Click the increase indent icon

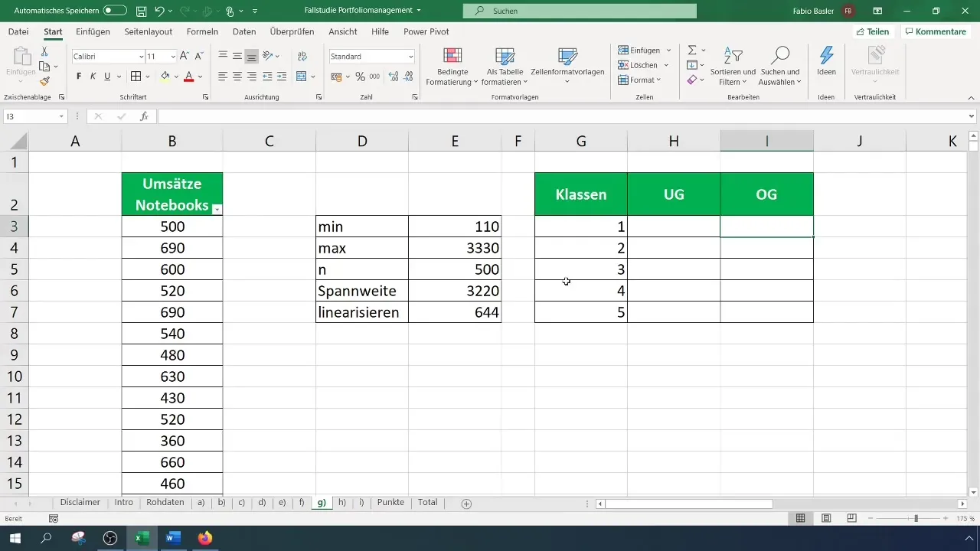pos(282,77)
